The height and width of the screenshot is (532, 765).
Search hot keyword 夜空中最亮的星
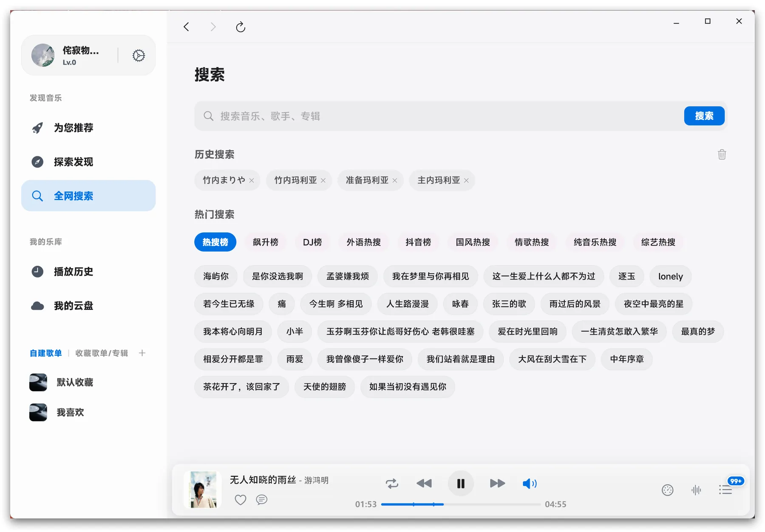pyautogui.click(x=653, y=304)
